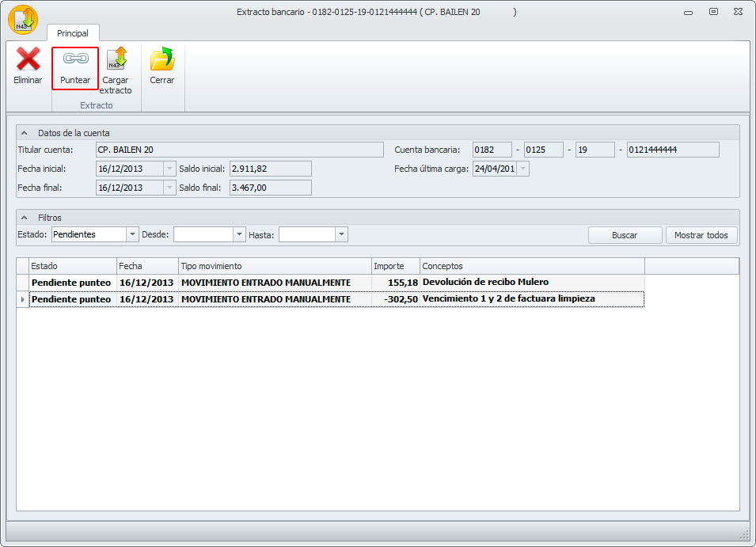Click the Eliminar red X icon

coord(28,59)
